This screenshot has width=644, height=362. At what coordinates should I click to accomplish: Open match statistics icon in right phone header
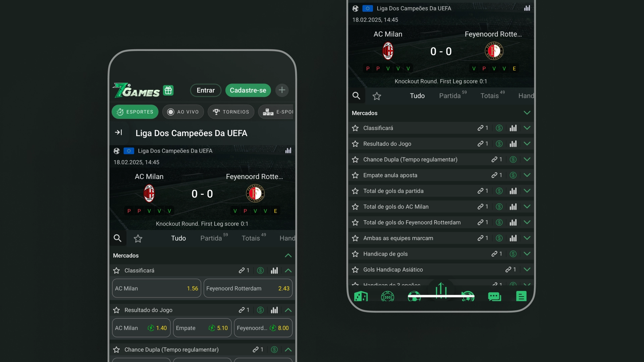[527, 8]
